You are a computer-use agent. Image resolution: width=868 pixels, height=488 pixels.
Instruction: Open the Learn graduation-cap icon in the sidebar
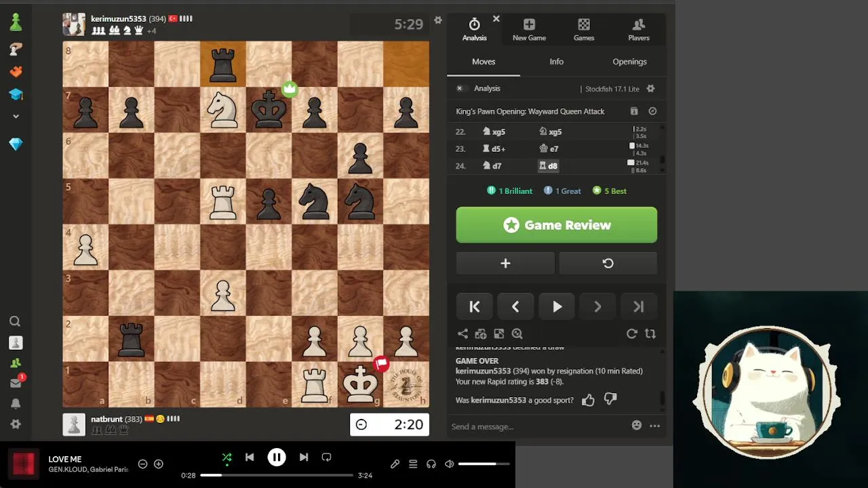pyautogui.click(x=16, y=94)
